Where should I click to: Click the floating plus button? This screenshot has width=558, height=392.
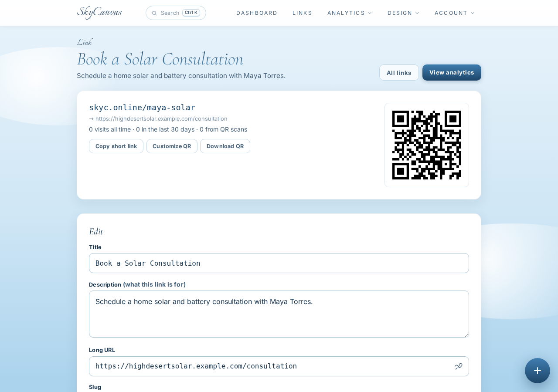coord(538,371)
